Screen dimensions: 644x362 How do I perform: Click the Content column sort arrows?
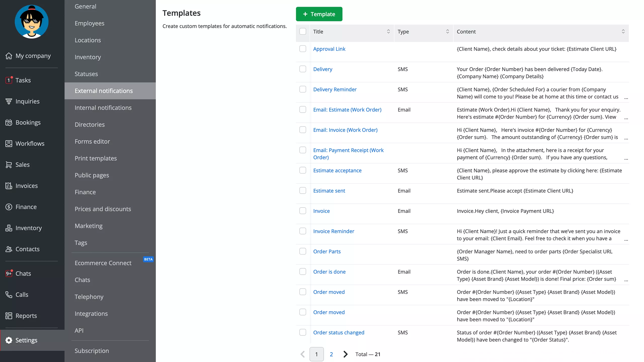(623, 31)
